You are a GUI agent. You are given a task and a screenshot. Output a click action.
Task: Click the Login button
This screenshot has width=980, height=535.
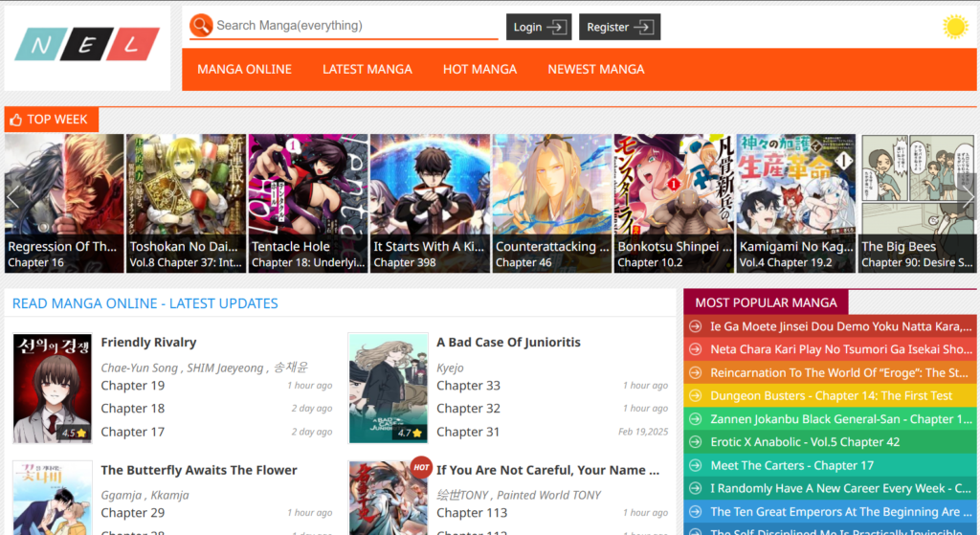(539, 27)
